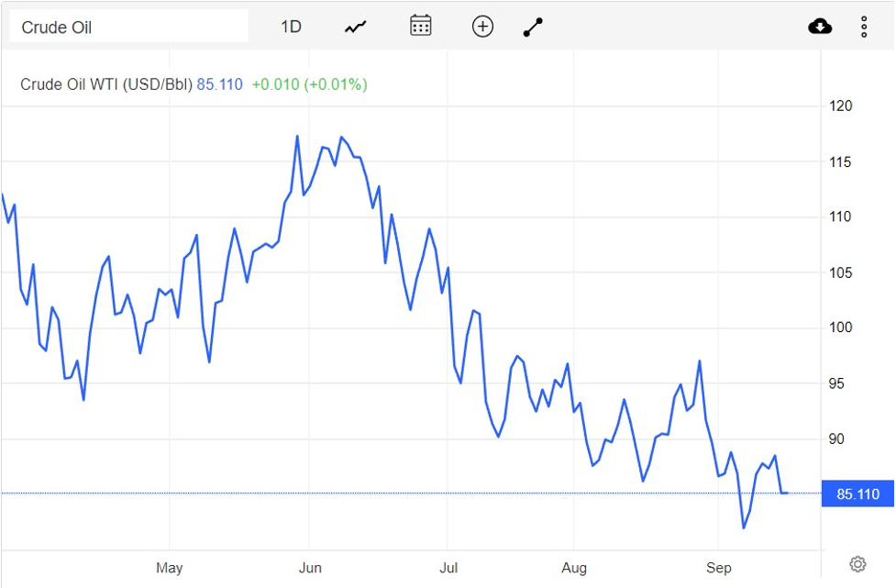This screenshot has width=896, height=588.
Task: Click the blue 85.110 value in legend
Action: pos(220,84)
